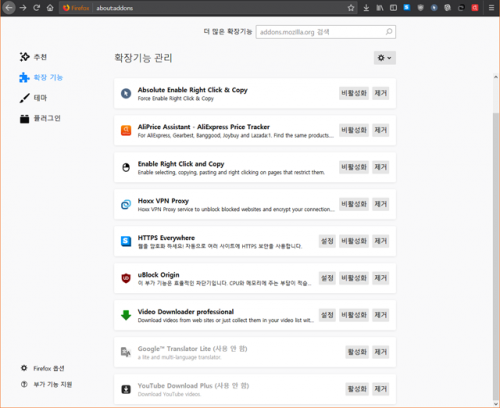Disable Video Downloader professional

click(x=354, y=315)
